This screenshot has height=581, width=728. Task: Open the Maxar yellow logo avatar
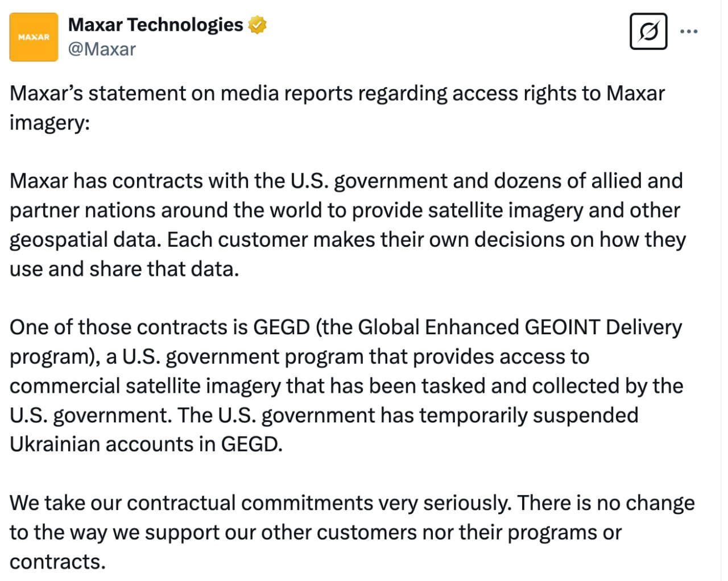click(34, 37)
